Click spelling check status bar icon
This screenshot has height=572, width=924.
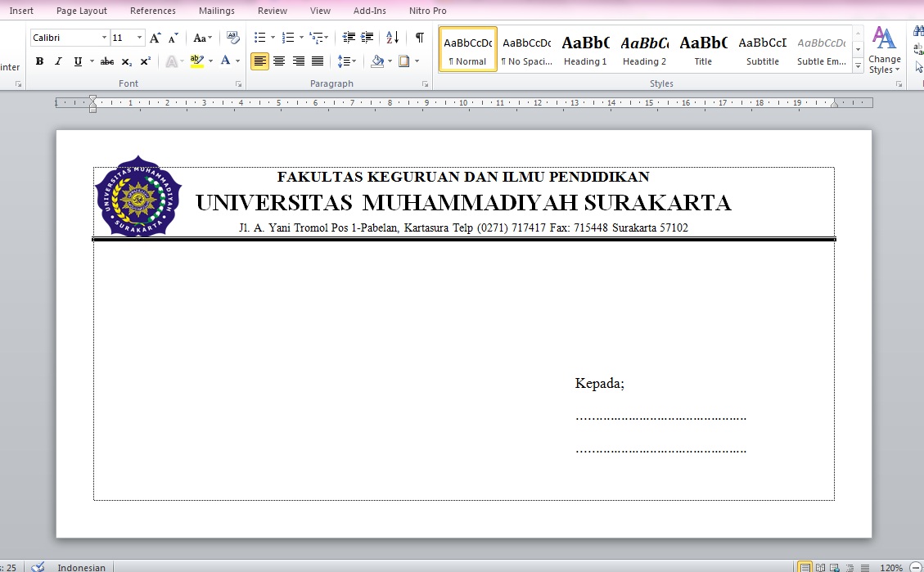pyautogui.click(x=38, y=567)
